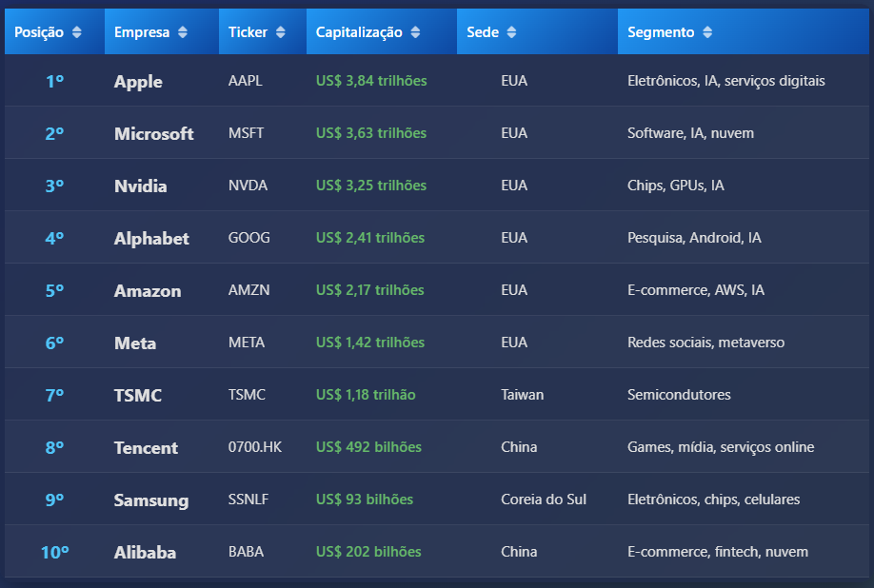
Task: Select the position cell "4º"
Action: (54, 238)
